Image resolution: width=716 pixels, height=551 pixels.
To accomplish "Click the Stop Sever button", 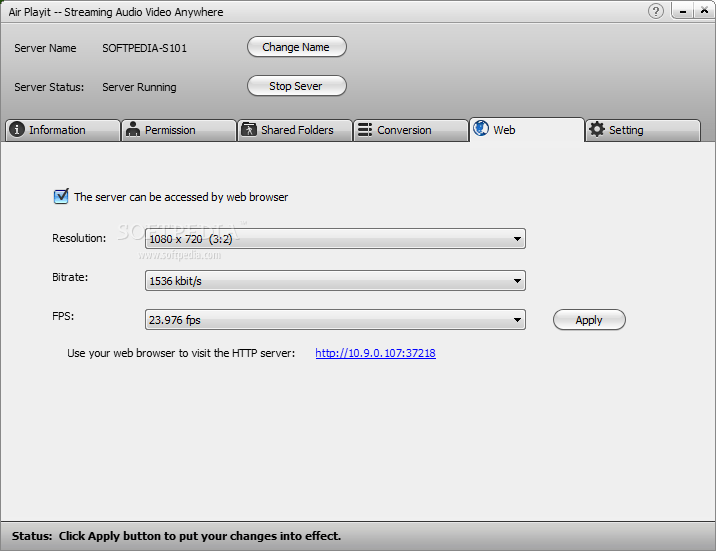I will [x=297, y=86].
